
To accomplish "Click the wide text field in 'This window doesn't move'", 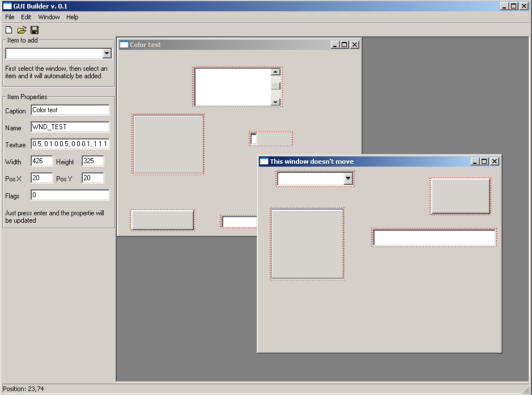I will point(435,237).
